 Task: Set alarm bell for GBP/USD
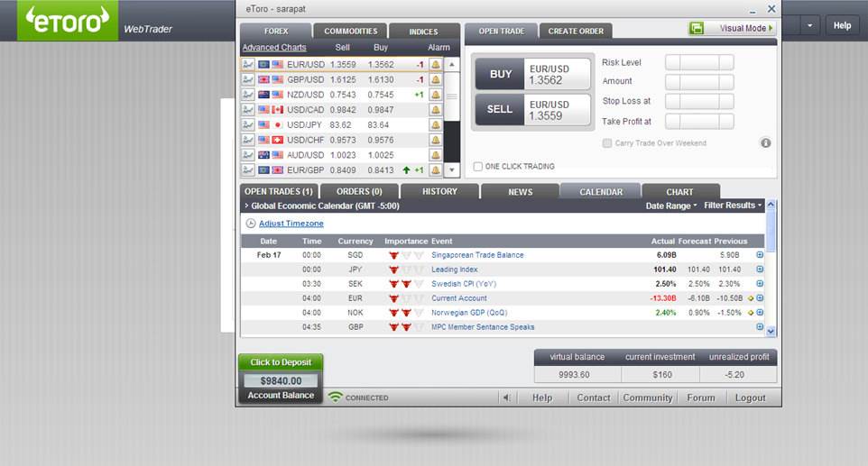[x=436, y=79]
